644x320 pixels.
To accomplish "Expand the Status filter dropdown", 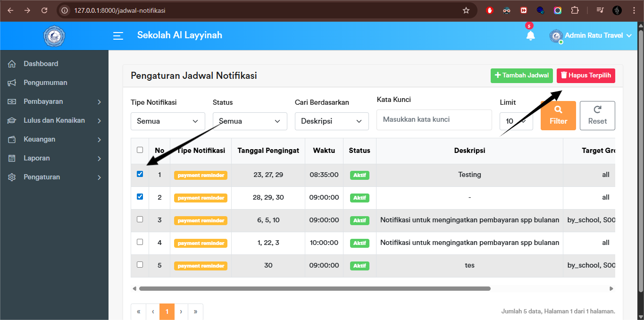I will (250, 121).
